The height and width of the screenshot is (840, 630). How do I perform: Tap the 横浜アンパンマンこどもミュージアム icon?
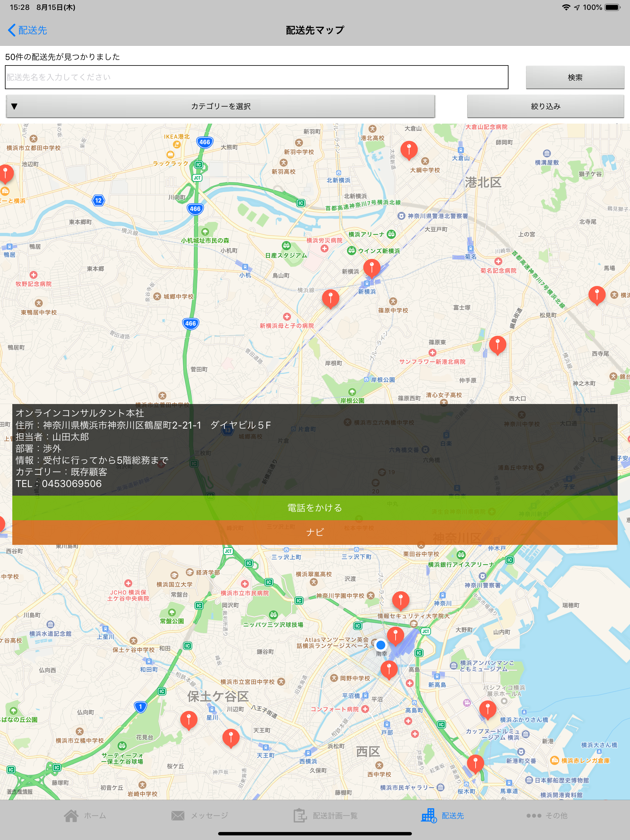[454, 665]
